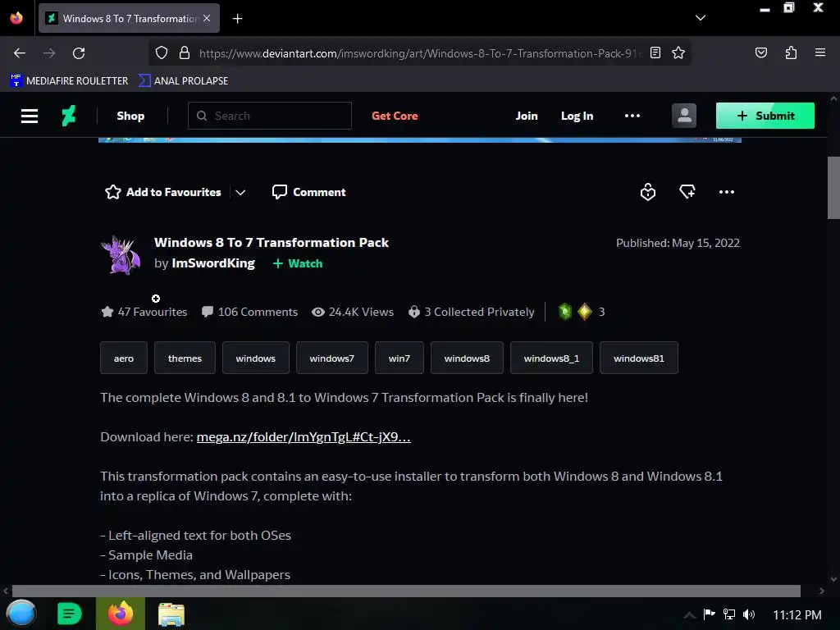Open the Shop page
This screenshot has width=840, height=630.
click(130, 116)
